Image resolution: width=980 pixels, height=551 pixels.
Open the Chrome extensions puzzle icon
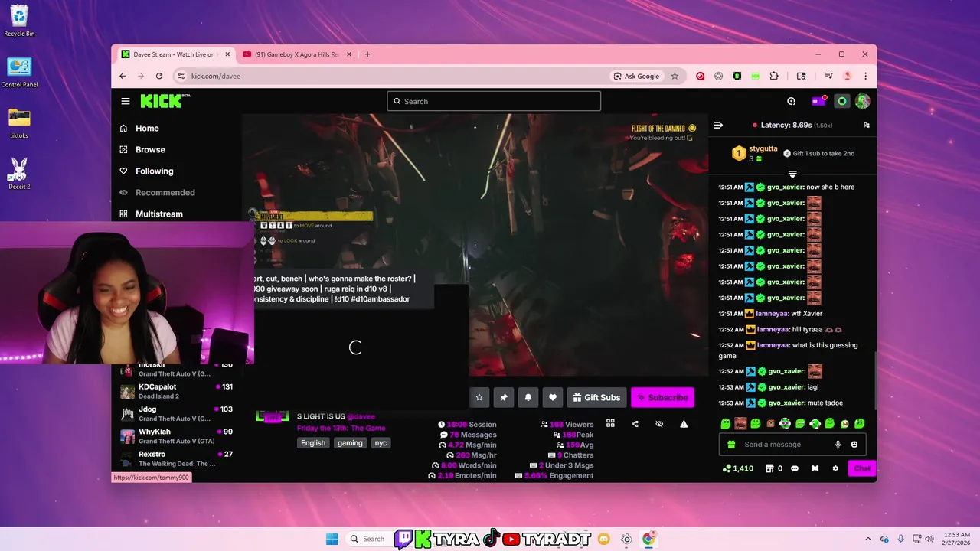pyautogui.click(x=774, y=76)
